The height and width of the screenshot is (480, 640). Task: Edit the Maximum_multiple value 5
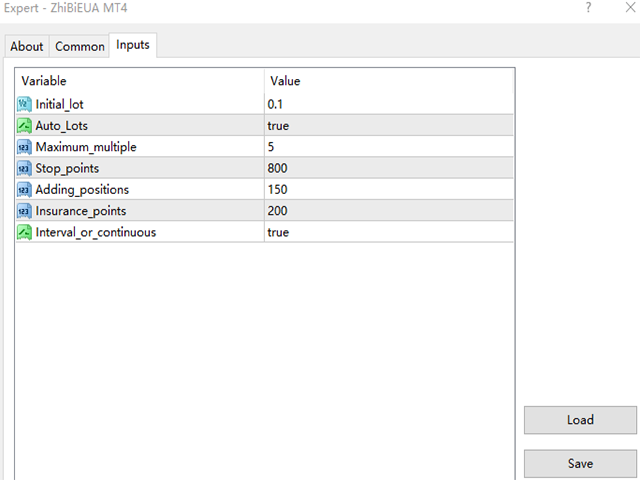[389, 147]
